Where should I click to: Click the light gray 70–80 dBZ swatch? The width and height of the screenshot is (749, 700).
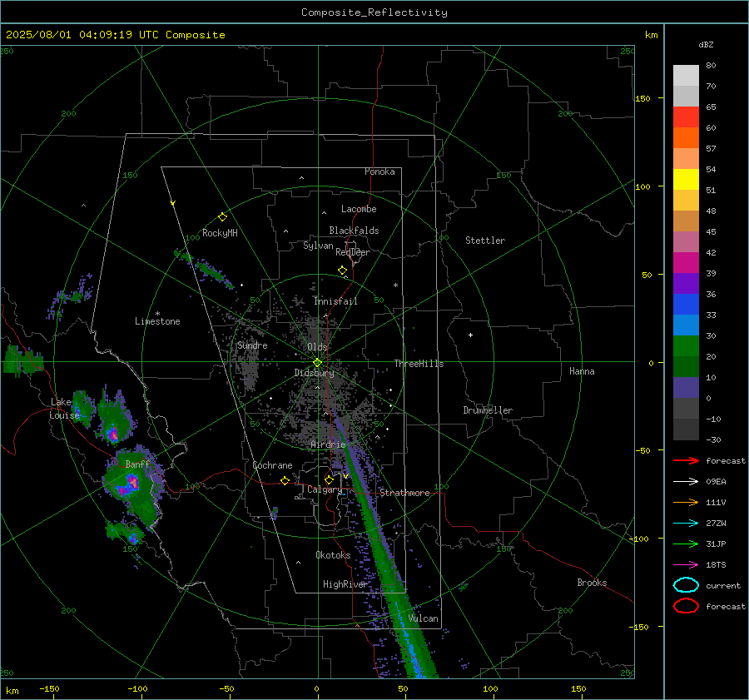click(686, 76)
